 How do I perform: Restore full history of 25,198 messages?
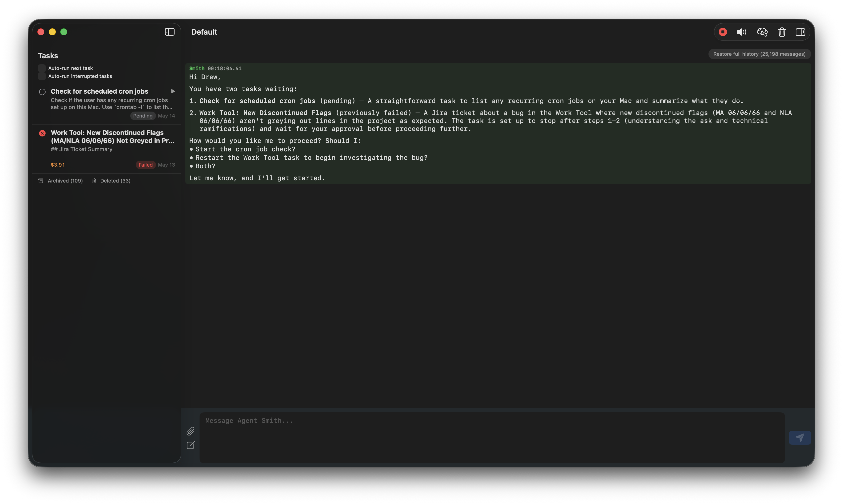[x=759, y=54]
